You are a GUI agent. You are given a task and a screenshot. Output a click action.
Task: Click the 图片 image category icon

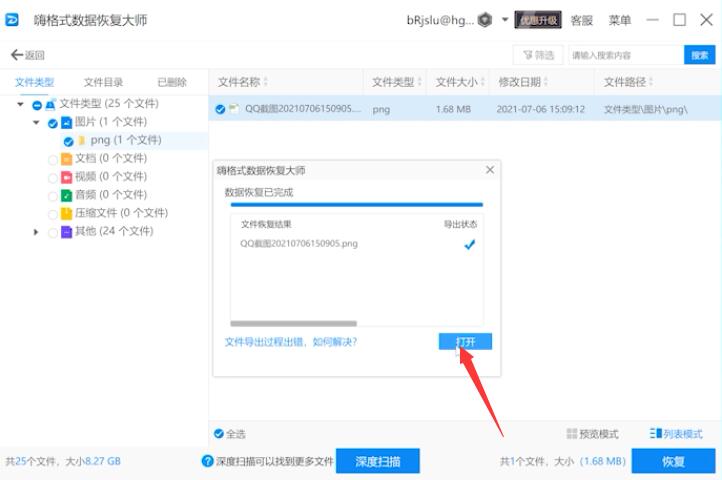(x=66, y=123)
